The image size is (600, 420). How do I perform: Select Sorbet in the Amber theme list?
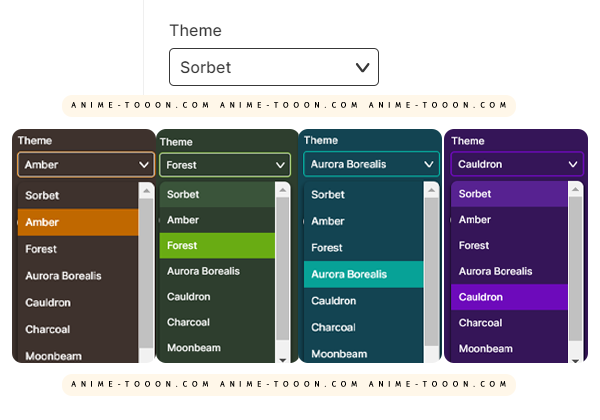coord(78,195)
